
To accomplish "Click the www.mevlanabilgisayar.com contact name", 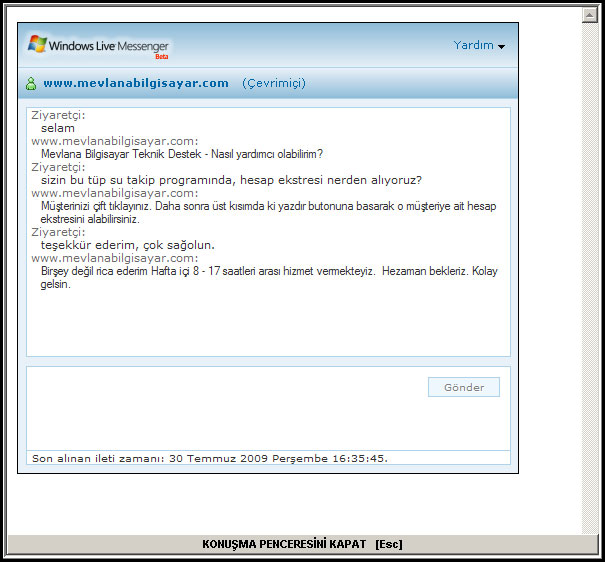I will (136, 83).
